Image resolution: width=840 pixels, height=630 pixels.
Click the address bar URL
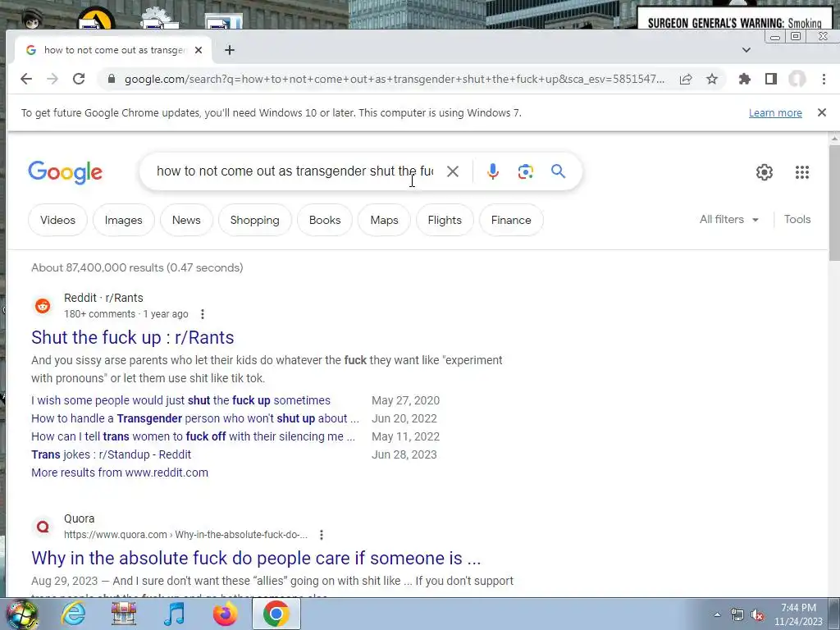[x=395, y=80]
